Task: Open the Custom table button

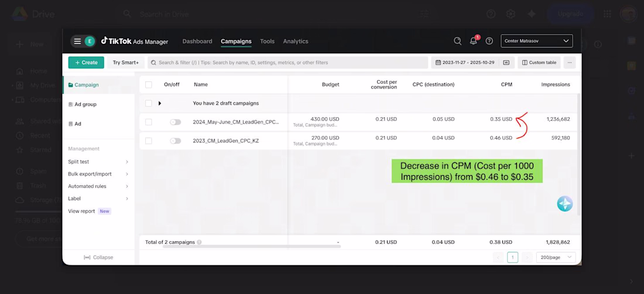Action: click(x=539, y=63)
